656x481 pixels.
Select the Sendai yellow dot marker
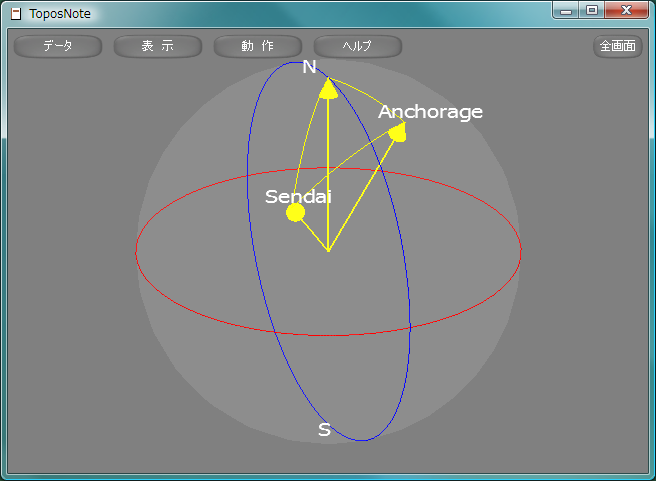[x=295, y=212]
